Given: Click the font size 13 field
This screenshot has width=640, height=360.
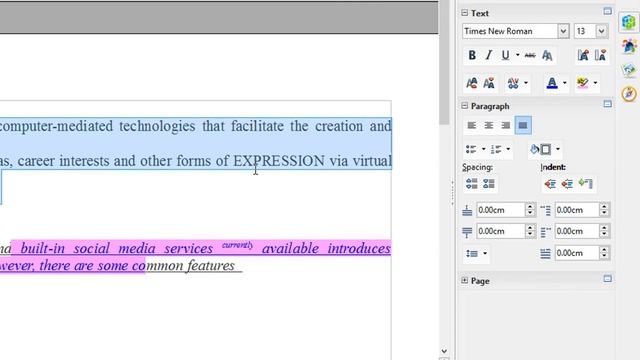Looking at the screenshot, I should point(584,31).
